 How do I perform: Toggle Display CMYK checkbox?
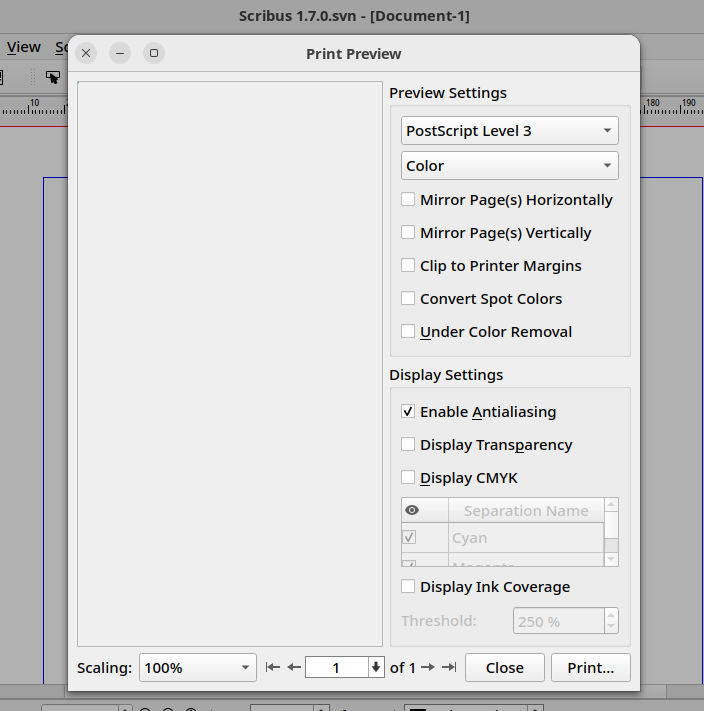coord(408,477)
